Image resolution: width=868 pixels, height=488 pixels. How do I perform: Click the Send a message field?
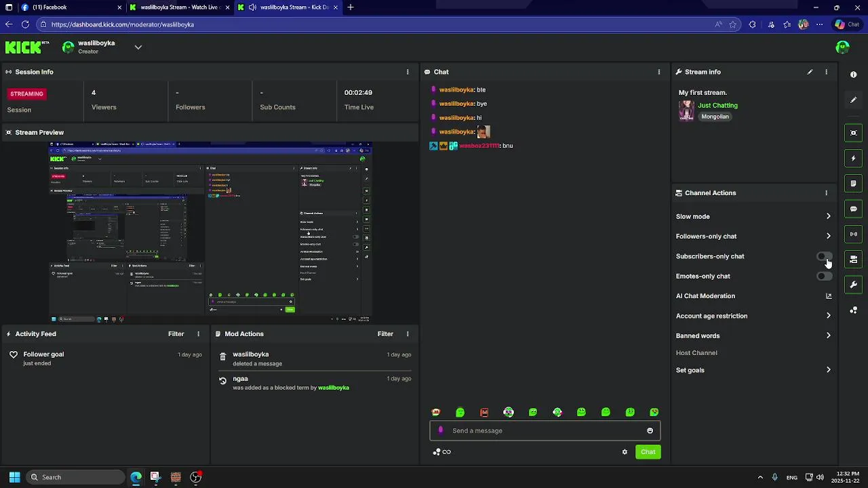(x=545, y=430)
